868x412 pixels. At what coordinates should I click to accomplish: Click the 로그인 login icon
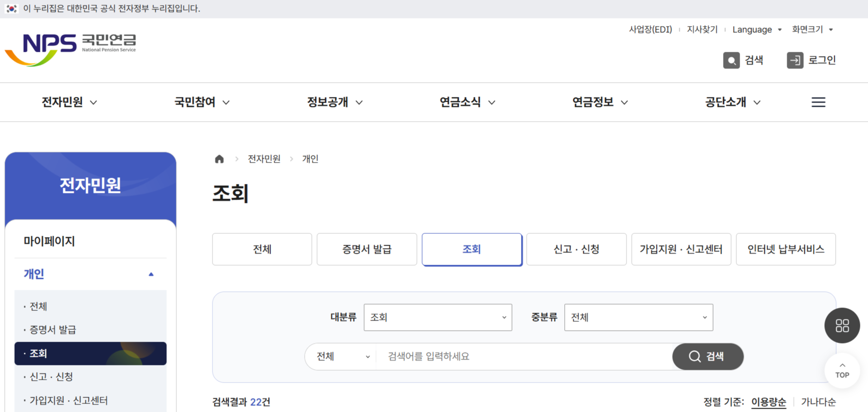click(x=795, y=60)
